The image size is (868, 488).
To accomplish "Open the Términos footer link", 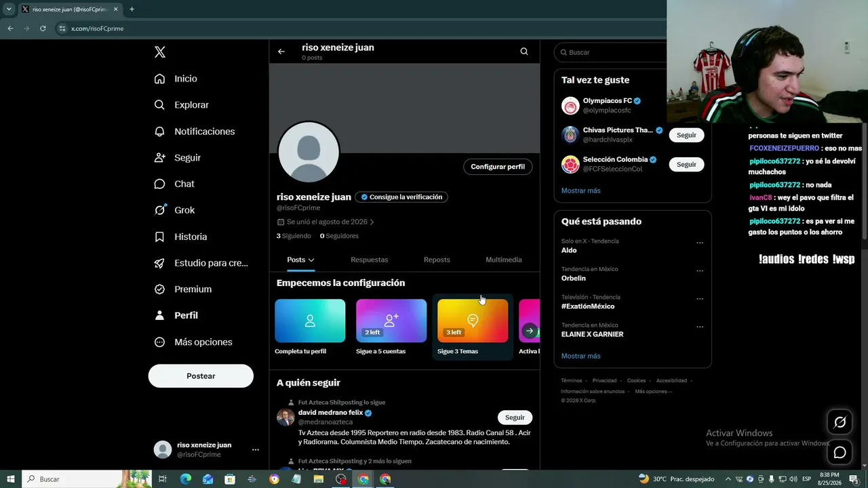I will (x=572, y=380).
